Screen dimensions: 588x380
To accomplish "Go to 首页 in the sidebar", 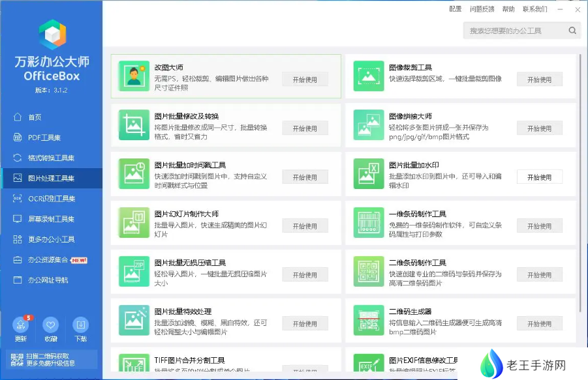I will pos(35,117).
